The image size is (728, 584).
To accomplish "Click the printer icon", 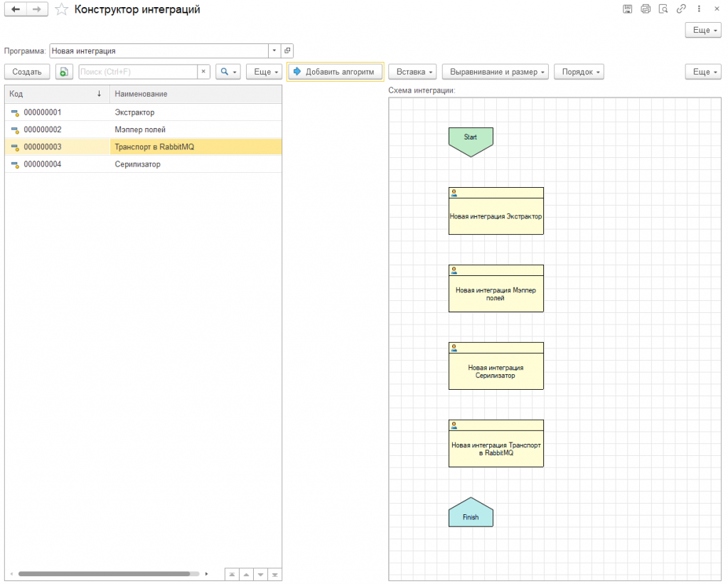I will 645,9.
